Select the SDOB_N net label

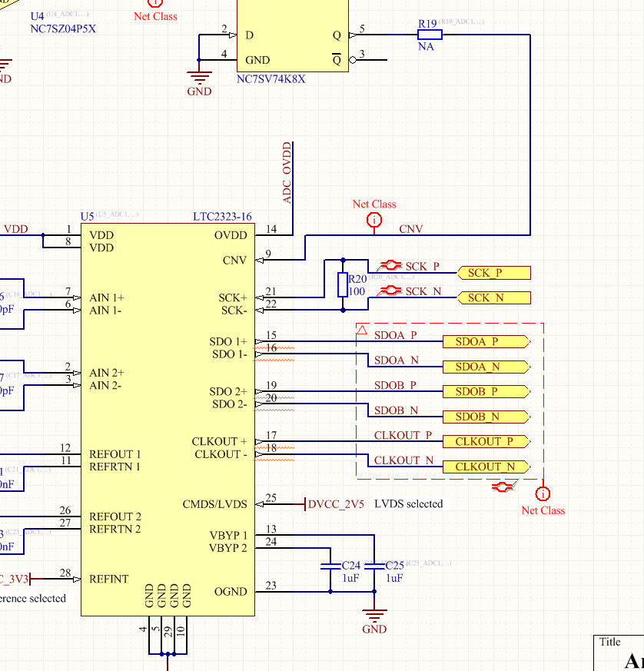point(397,410)
